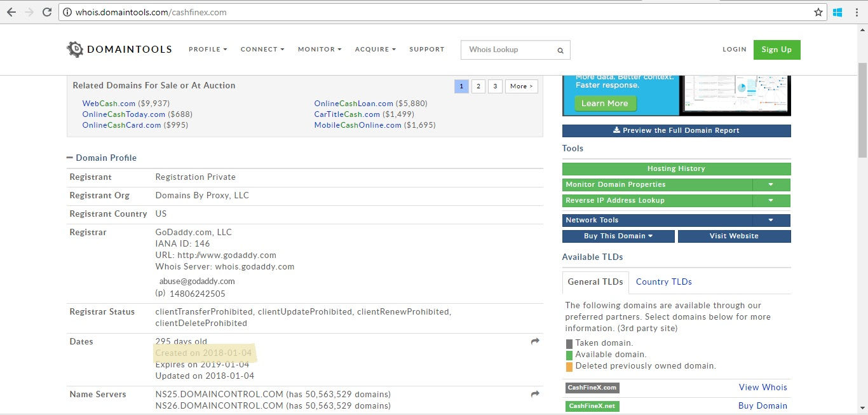This screenshot has width=868, height=415.
Task: Click the green Sign Up button
Action: coord(776,50)
